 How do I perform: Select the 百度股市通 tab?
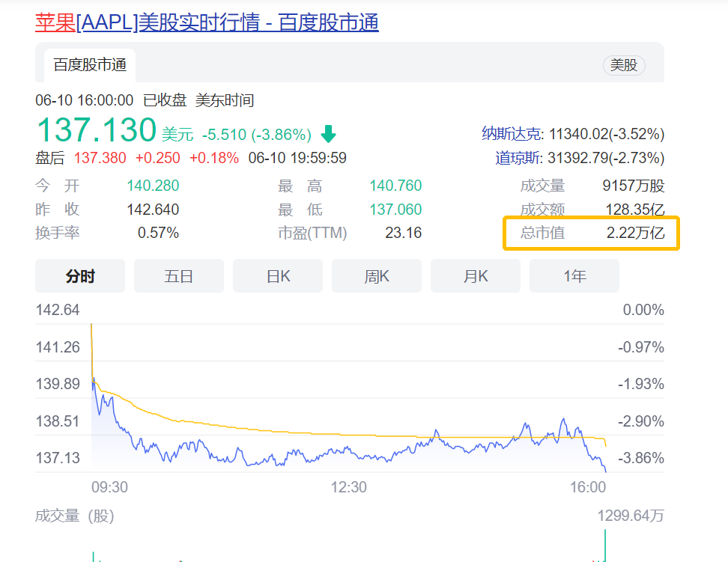coord(90,65)
